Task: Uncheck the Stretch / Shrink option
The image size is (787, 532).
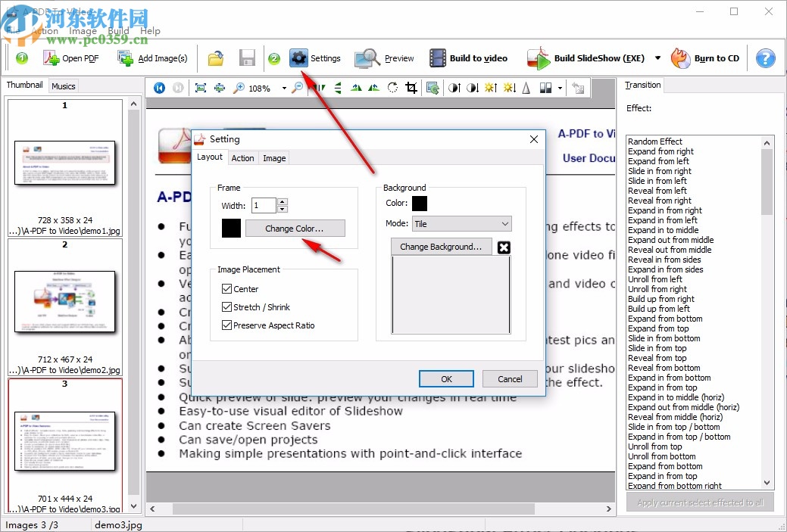Action: point(226,306)
